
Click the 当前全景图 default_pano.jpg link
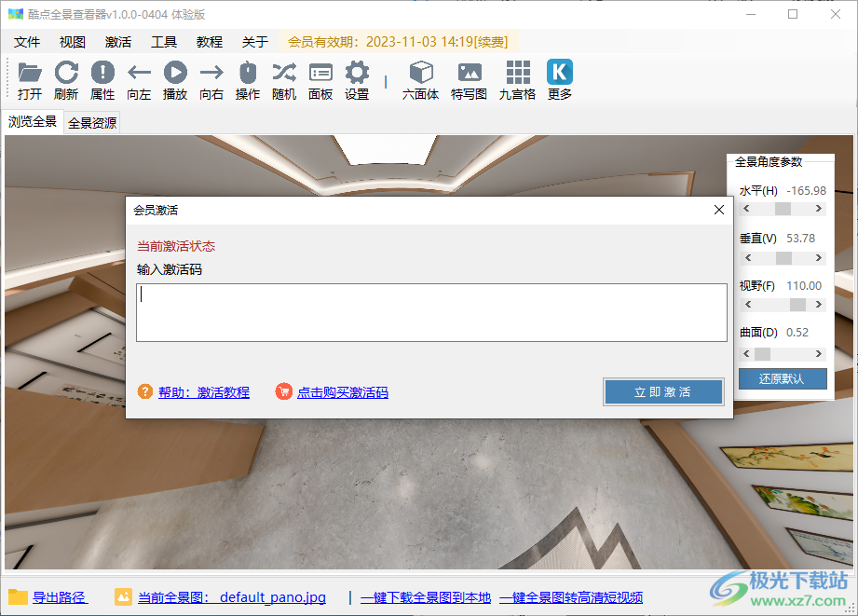coord(231,597)
